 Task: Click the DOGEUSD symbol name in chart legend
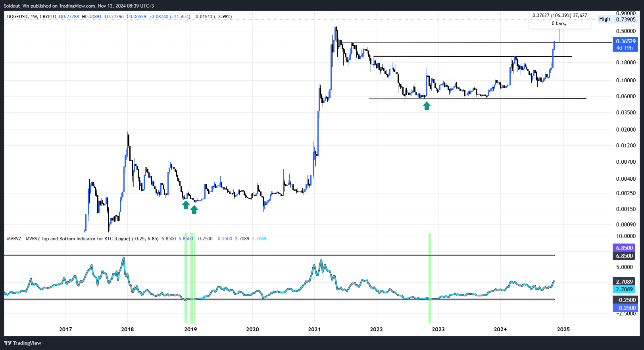pyautogui.click(x=17, y=17)
